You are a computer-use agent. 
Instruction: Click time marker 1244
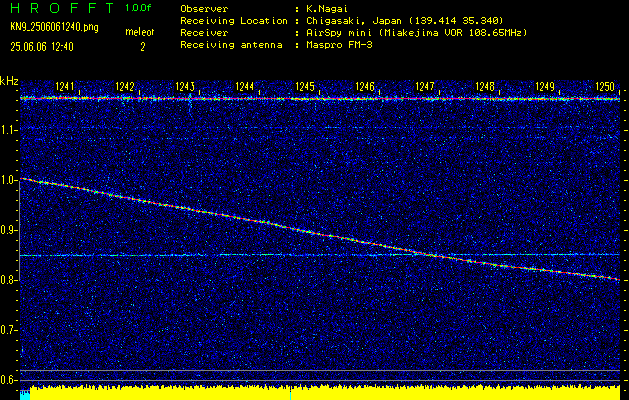click(x=245, y=86)
